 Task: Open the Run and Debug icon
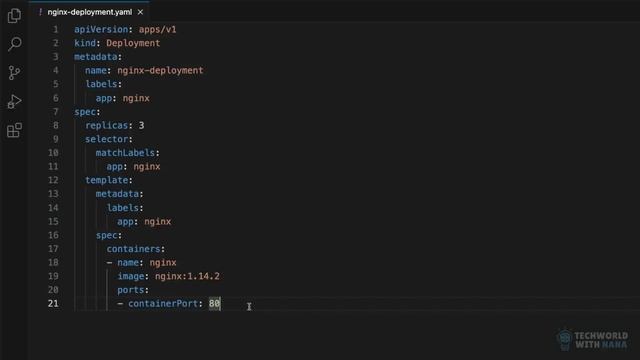pyautogui.click(x=14, y=102)
